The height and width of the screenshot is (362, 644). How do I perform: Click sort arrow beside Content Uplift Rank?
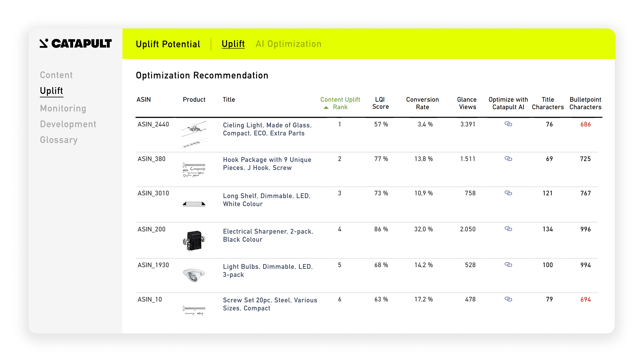click(326, 107)
